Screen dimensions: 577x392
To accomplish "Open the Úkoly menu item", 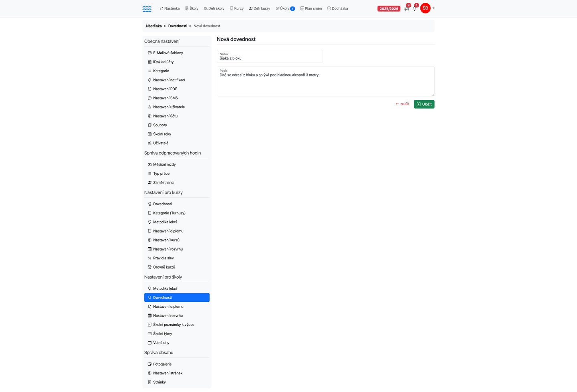I will pos(285,8).
